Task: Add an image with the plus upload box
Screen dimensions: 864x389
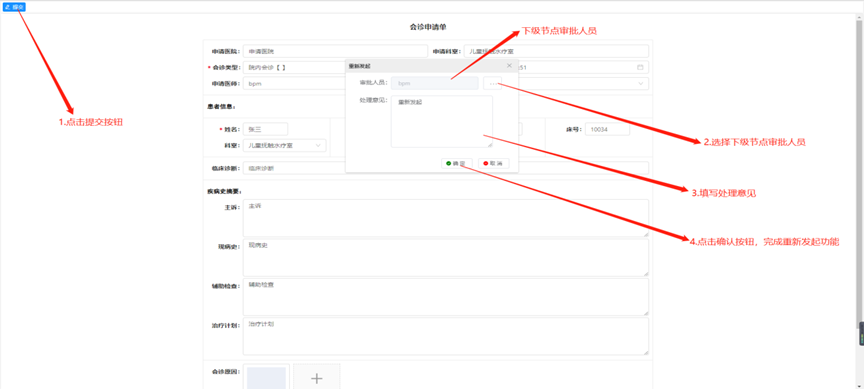Action: click(317, 377)
